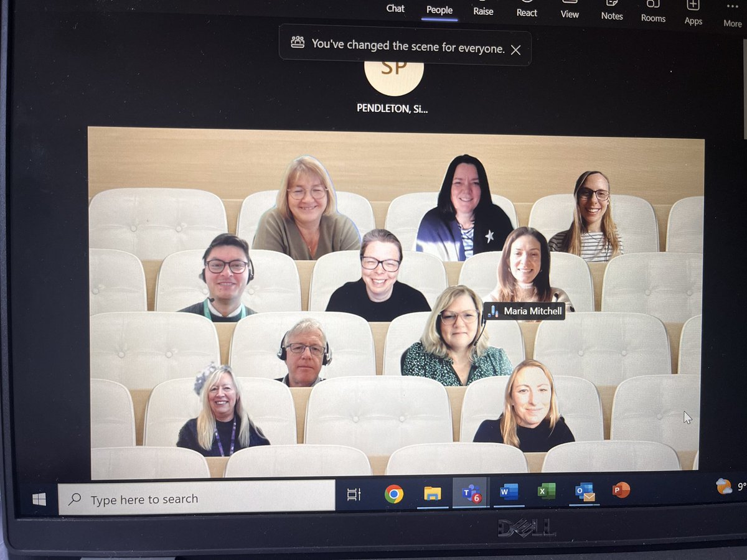Switch to Microsoft Teams in the taskbar
Screen dimensions: 747x560
(x=471, y=493)
